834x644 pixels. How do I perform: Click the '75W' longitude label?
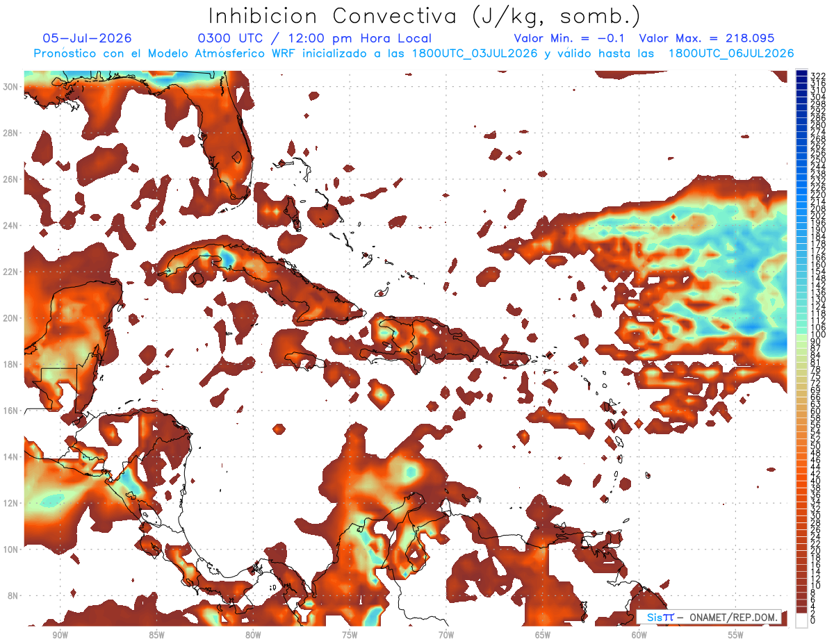tap(350, 635)
